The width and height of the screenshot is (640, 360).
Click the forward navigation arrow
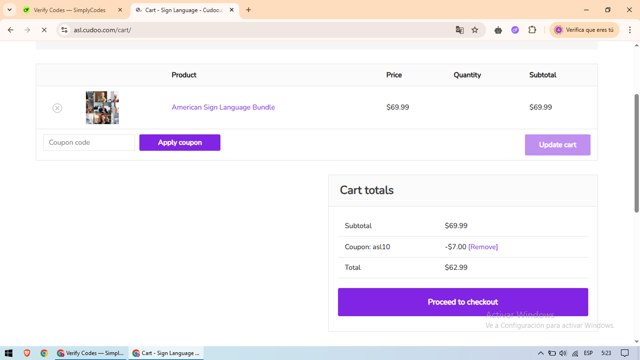[27, 30]
